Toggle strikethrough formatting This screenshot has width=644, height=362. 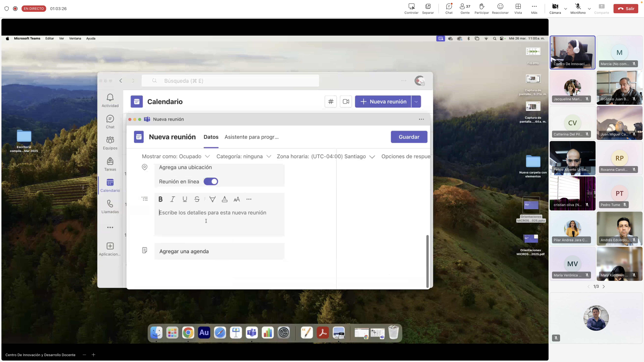click(x=197, y=199)
